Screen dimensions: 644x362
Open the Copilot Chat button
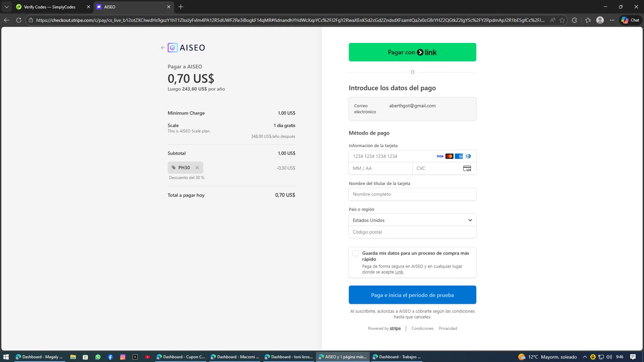point(630,20)
